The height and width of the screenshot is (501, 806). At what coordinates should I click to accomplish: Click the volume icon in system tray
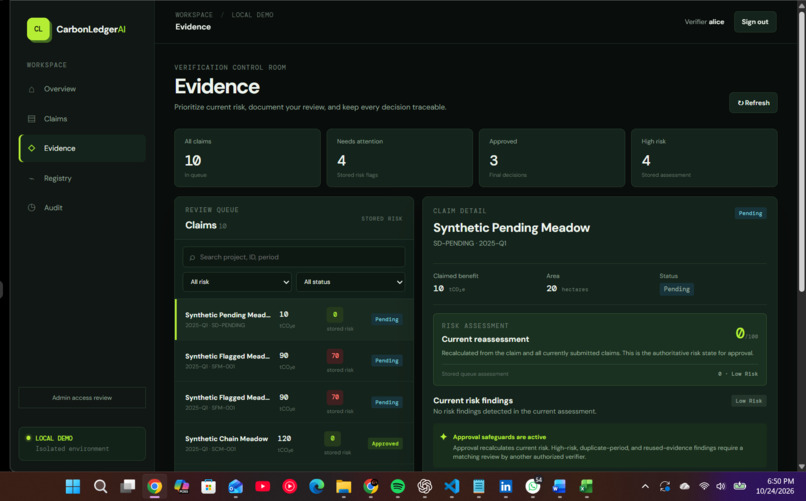pyautogui.click(x=721, y=486)
